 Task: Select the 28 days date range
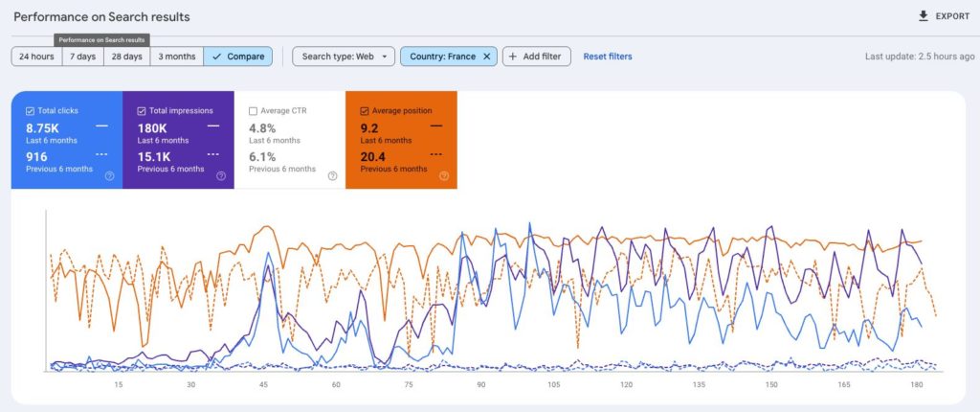(127, 57)
